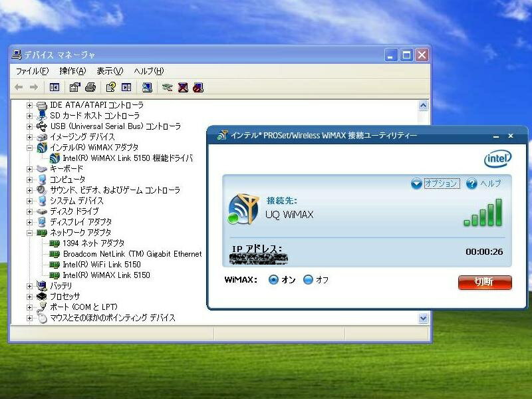Turn WiMAX on with the オン radio button
The width and height of the screenshot is (532, 399).
pyautogui.click(x=273, y=280)
